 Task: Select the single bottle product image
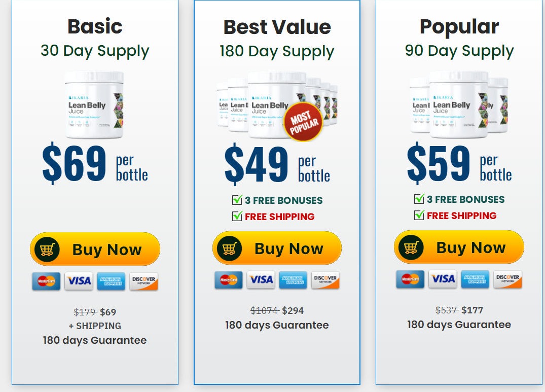(x=94, y=105)
